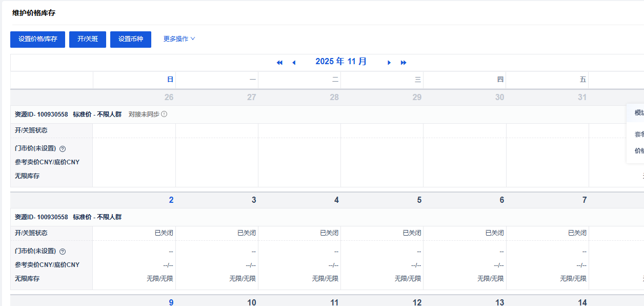Select date 13 in the calendar
644x306 pixels.
pyautogui.click(x=499, y=302)
